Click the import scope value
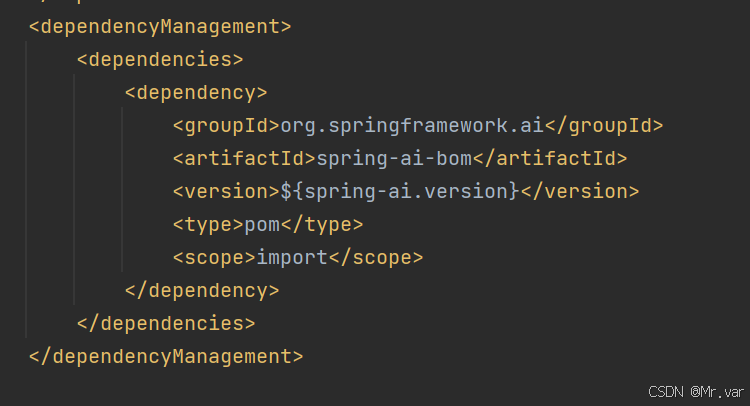 (292, 258)
